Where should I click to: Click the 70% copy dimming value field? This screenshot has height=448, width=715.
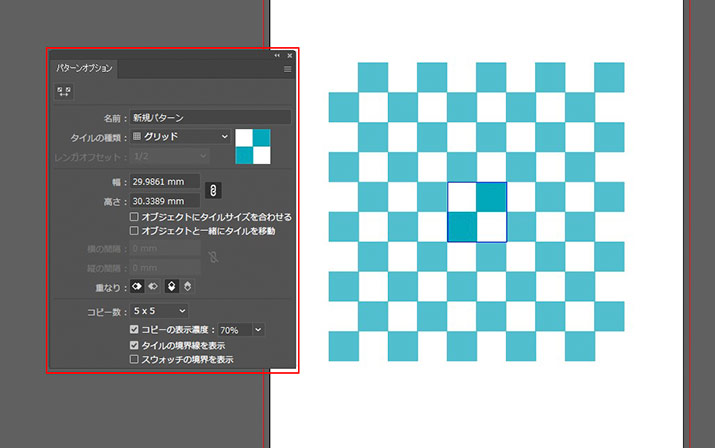[235, 329]
